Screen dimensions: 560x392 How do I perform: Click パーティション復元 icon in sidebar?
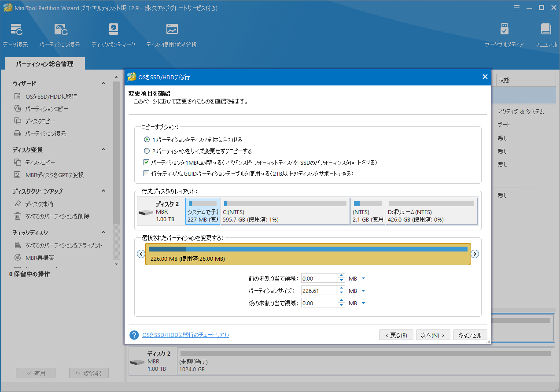click(18, 133)
